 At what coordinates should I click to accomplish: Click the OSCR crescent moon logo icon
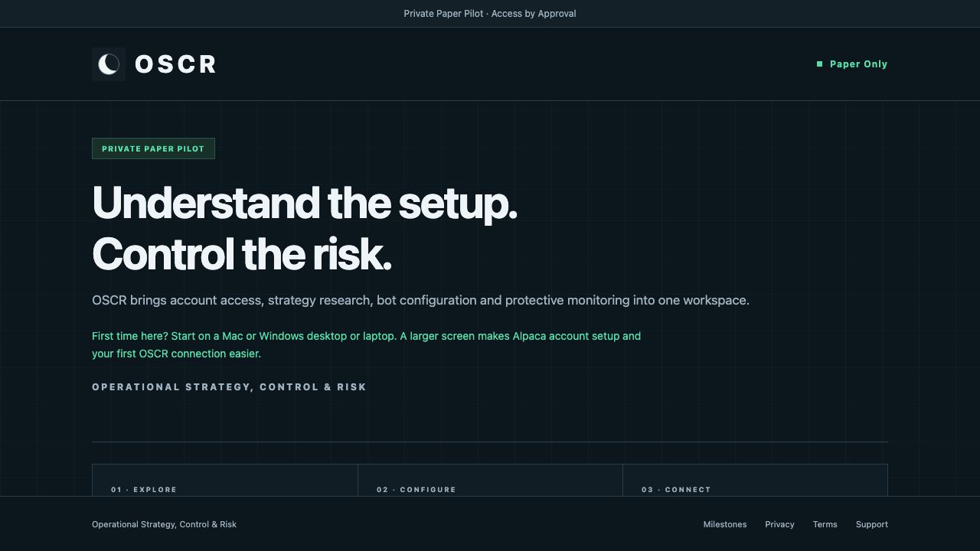click(x=109, y=64)
